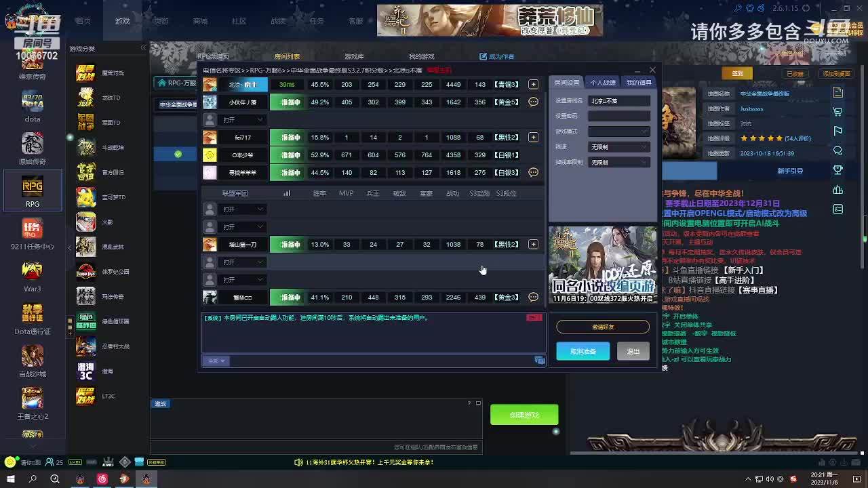Viewport: 868px width, 488px height.
Task: Click the 战功 column header
Action: click(453, 193)
